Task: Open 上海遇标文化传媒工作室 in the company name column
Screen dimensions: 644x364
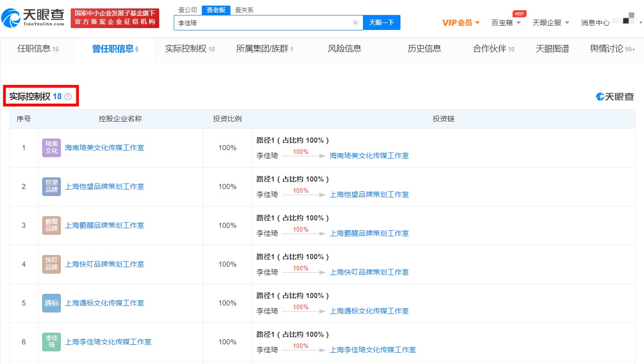Action: coord(104,303)
